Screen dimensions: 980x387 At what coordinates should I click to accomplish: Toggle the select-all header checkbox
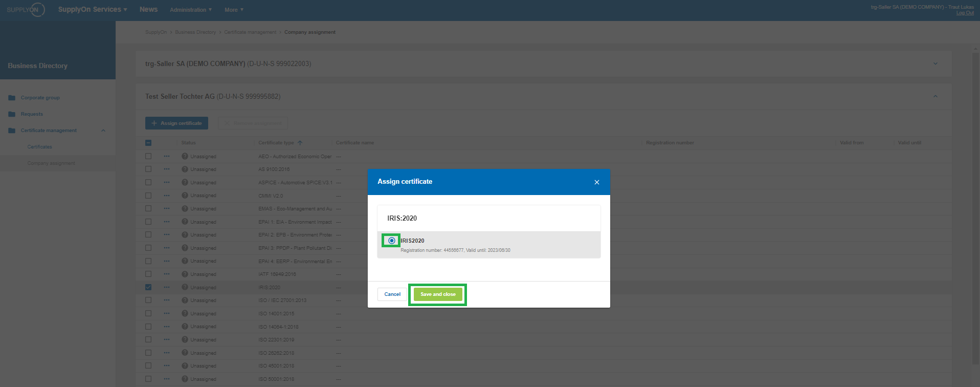(x=148, y=143)
